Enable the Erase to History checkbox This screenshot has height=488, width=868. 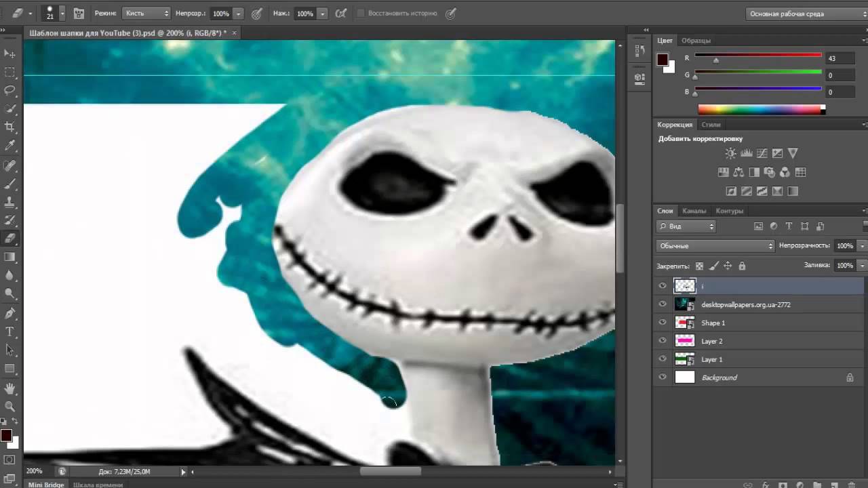point(361,14)
